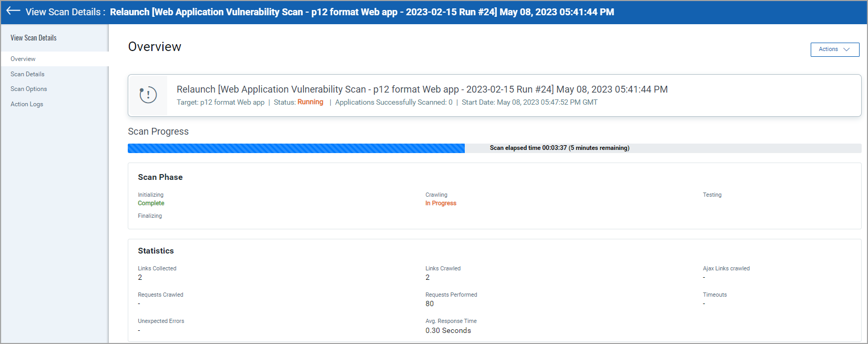Click the 'View Scan Details' sidebar heading

click(34, 38)
